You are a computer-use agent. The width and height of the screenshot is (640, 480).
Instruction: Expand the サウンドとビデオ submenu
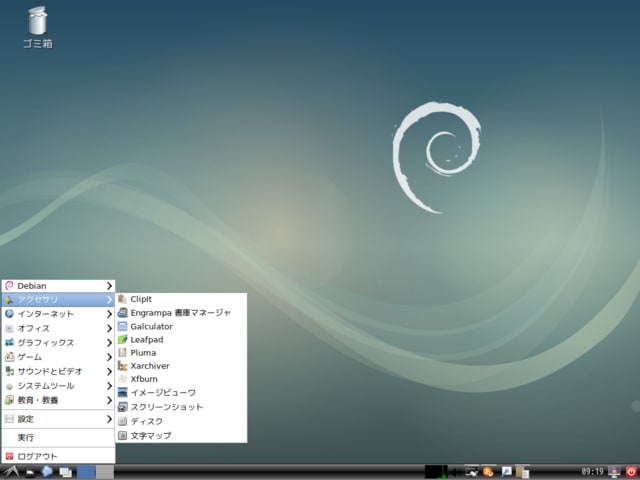(58, 371)
